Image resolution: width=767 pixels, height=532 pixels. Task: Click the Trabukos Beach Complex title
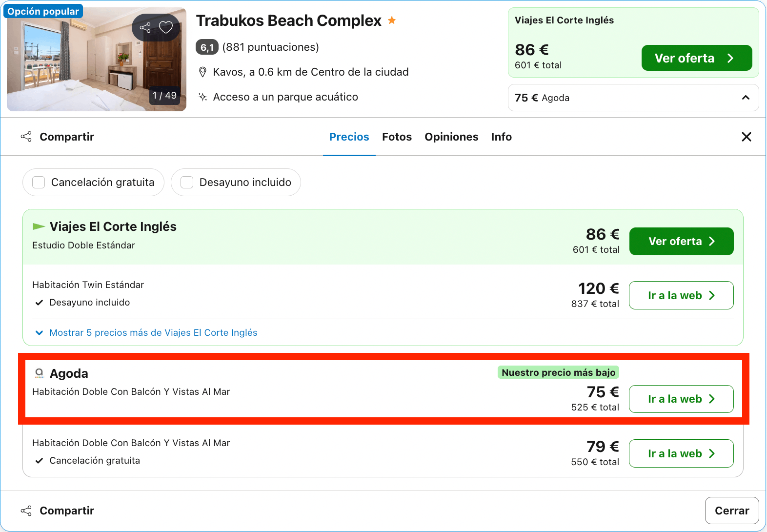[289, 20]
